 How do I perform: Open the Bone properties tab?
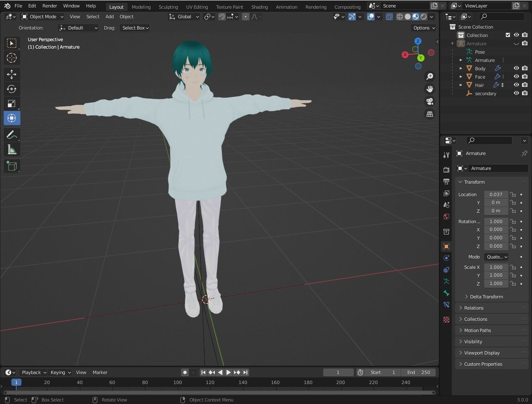(x=446, y=293)
